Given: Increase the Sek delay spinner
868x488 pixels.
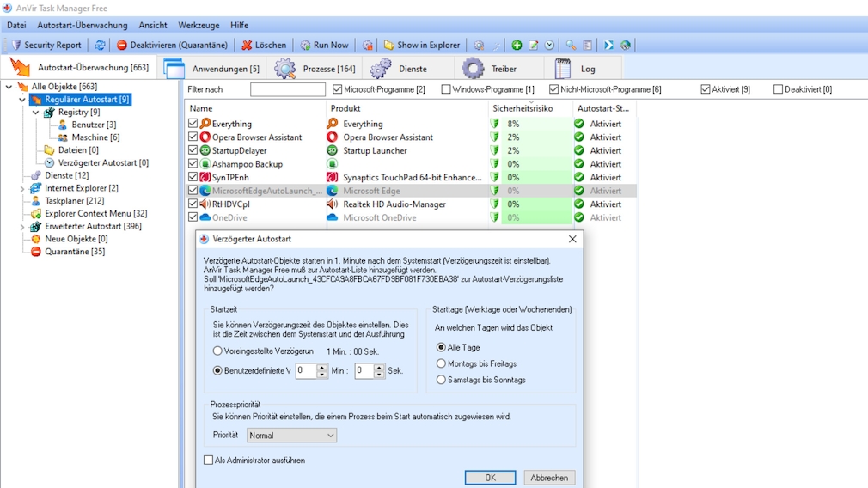Looking at the screenshot, I should pyautogui.click(x=379, y=367).
